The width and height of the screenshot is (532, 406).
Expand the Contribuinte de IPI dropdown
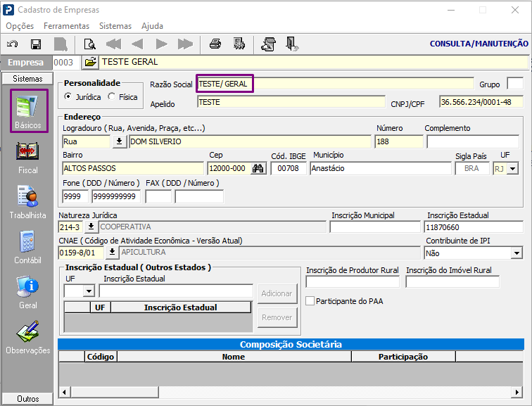click(517, 253)
